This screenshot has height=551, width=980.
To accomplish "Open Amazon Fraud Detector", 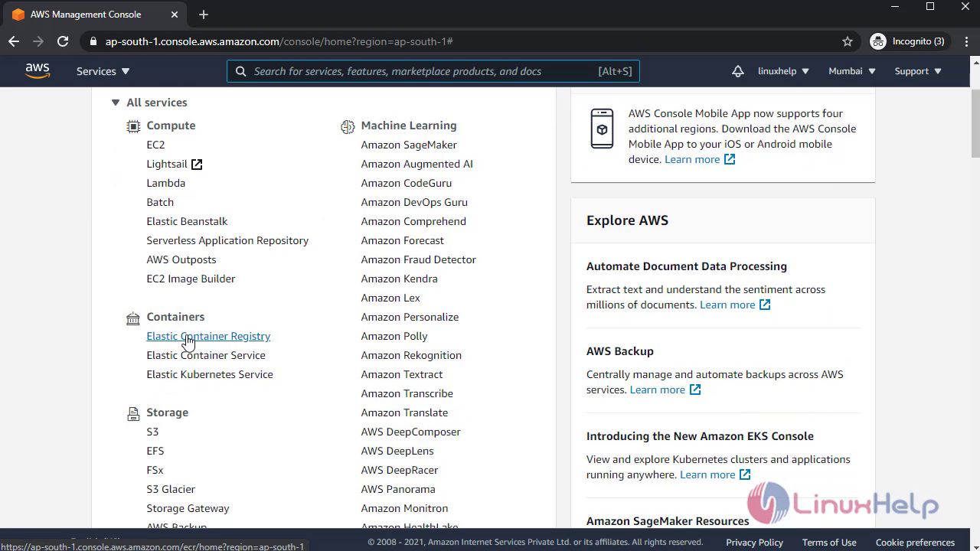I will click(418, 259).
